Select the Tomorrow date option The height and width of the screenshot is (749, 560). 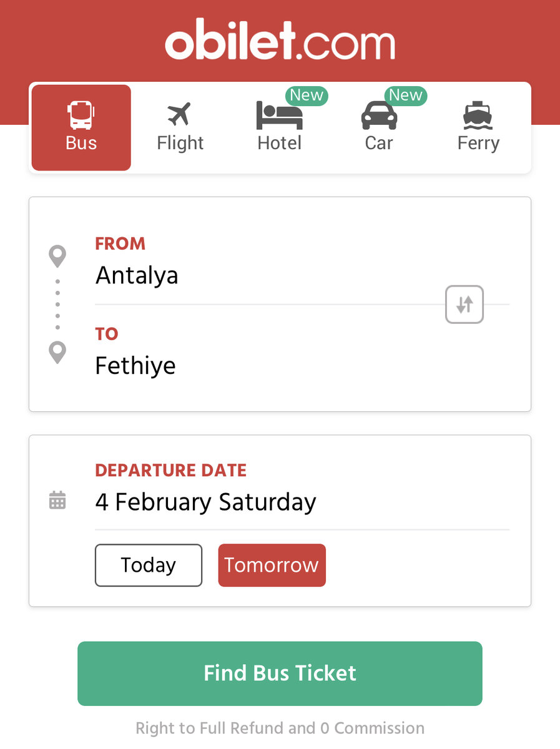272,565
